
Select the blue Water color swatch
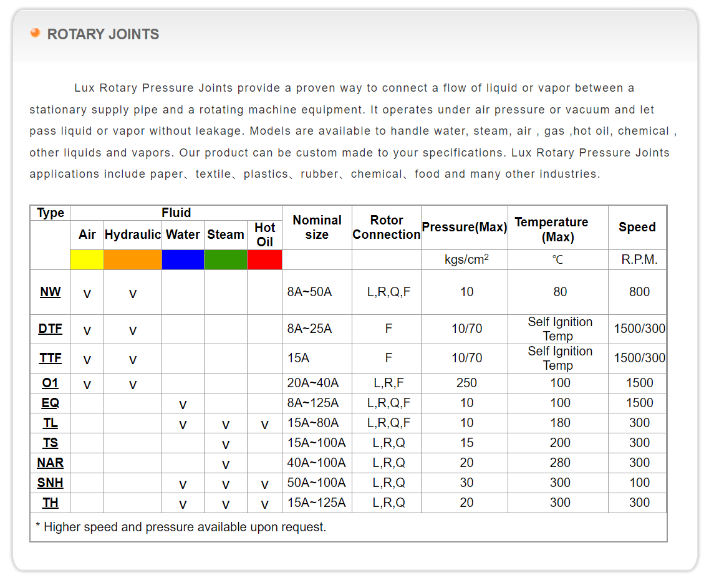click(x=183, y=259)
